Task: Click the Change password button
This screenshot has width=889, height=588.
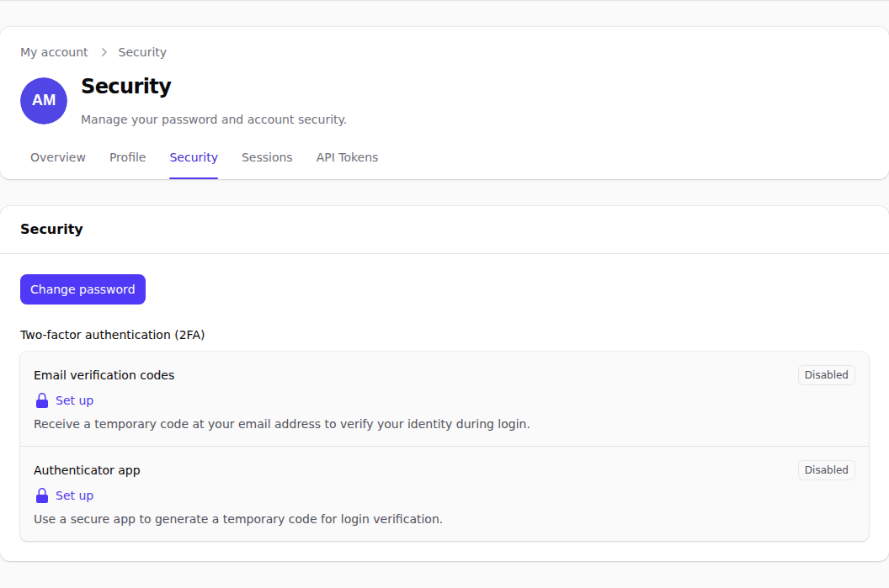Action: pos(83,289)
